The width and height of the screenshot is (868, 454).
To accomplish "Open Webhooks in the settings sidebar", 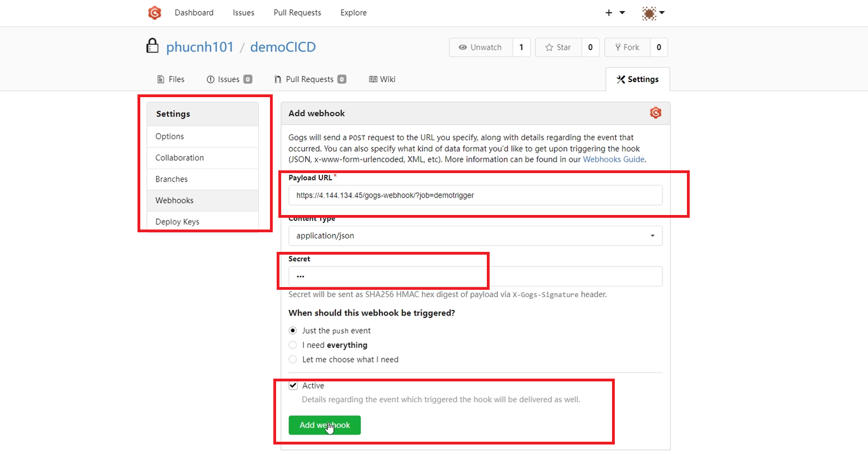I will (203, 200).
